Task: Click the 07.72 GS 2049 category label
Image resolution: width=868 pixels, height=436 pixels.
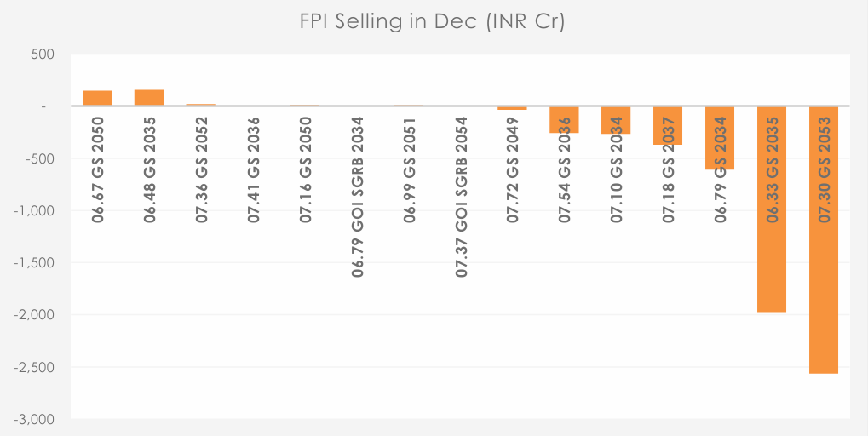Action: (x=514, y=170)
